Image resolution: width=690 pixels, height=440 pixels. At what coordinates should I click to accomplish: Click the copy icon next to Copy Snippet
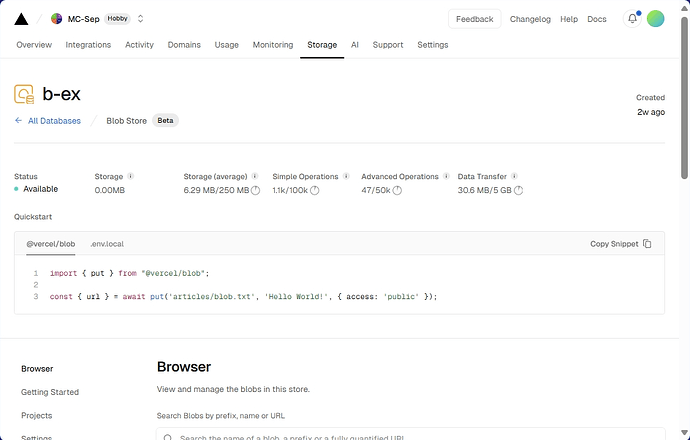click(647, 244)
